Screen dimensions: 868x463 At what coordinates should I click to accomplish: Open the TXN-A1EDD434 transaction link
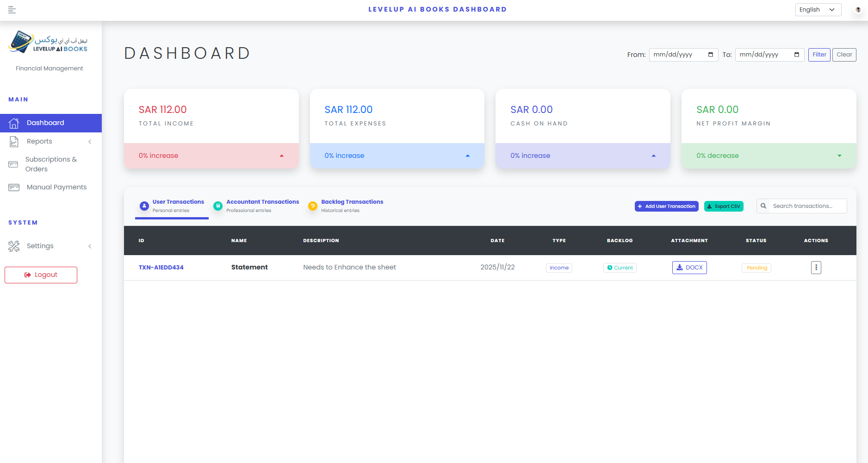pyautogui.click(x=161, y=268)
